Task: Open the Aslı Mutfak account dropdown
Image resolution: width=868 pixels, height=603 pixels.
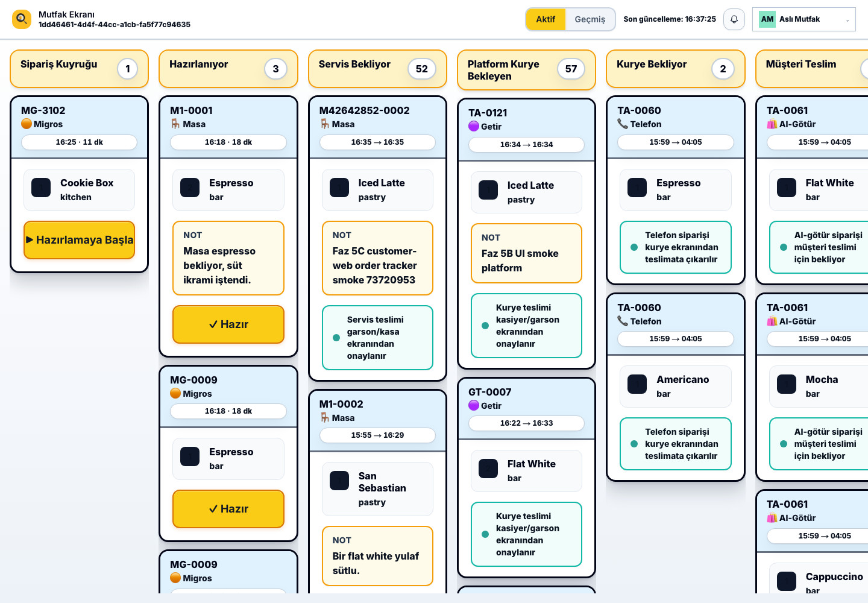Action: click(804, 19)
